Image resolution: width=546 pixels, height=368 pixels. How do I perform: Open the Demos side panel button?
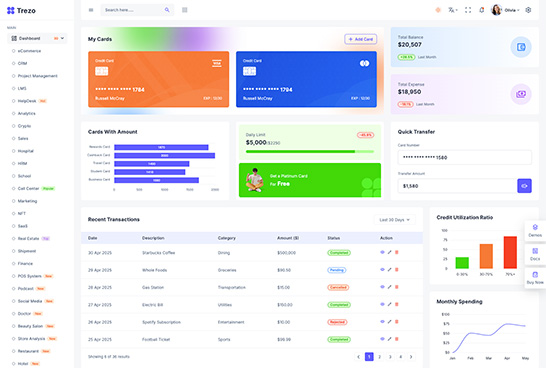(x=535, y=230)
